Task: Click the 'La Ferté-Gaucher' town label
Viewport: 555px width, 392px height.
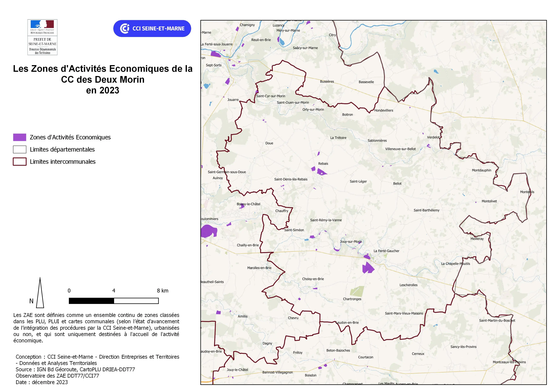Action: (386, 251)
